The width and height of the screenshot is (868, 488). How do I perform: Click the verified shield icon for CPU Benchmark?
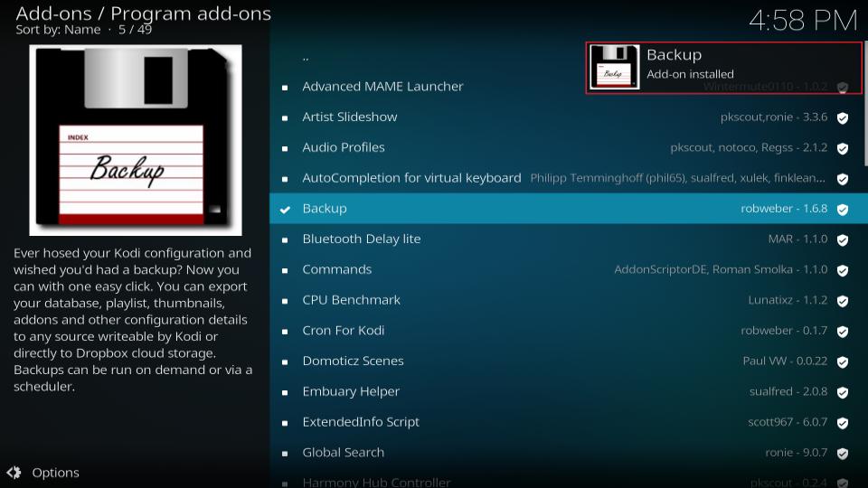pos(843,301)
